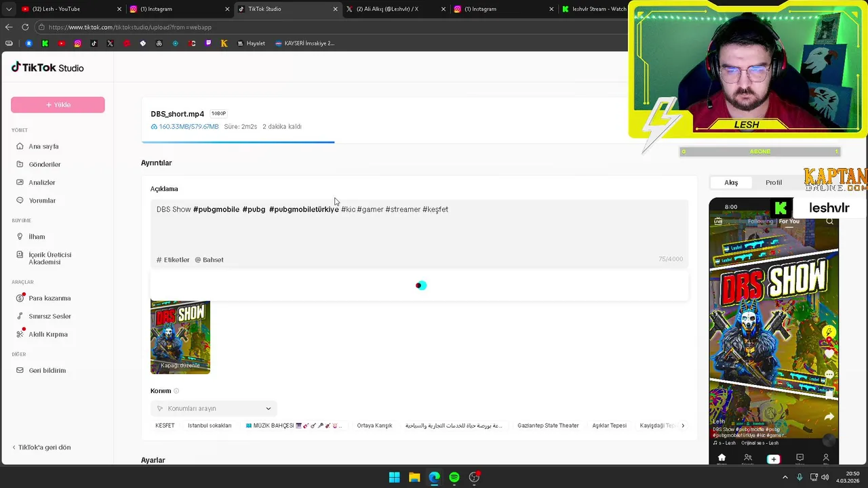Open İçerik Üreticisi Akademisi
The height and width of the screenshot is (488, 868).
(x=50, y=258)
